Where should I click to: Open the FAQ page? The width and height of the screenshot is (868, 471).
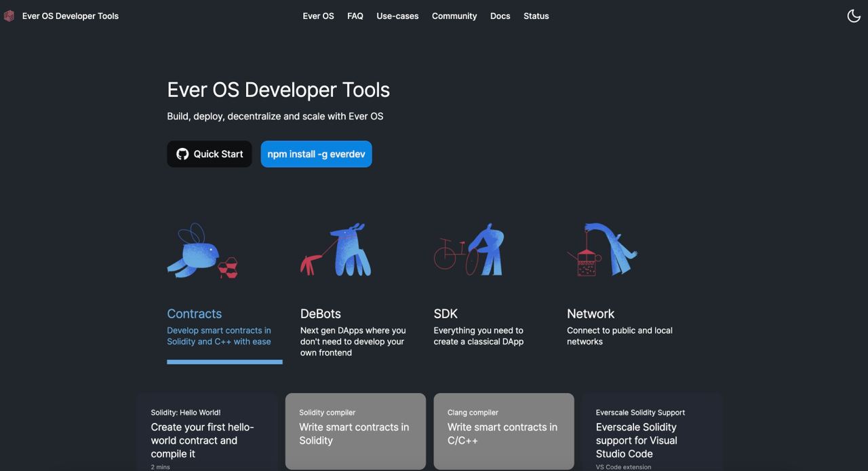pyautogui.click(x=355, y=16)
